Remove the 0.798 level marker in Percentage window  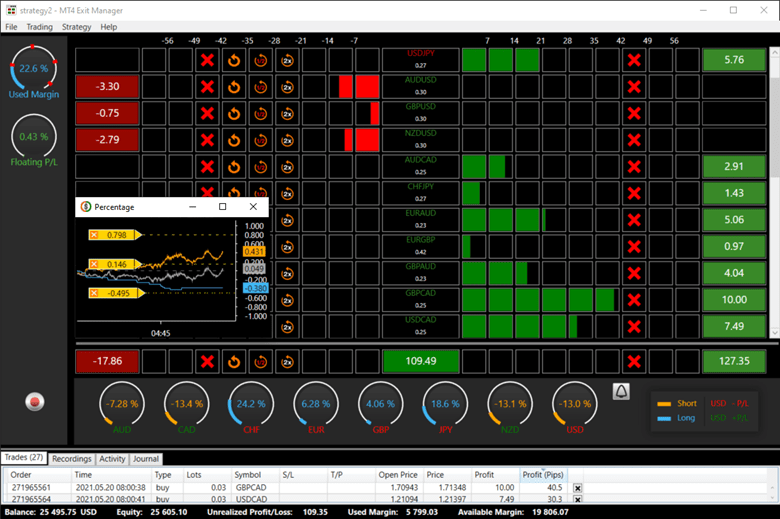(x=94, y=235)
